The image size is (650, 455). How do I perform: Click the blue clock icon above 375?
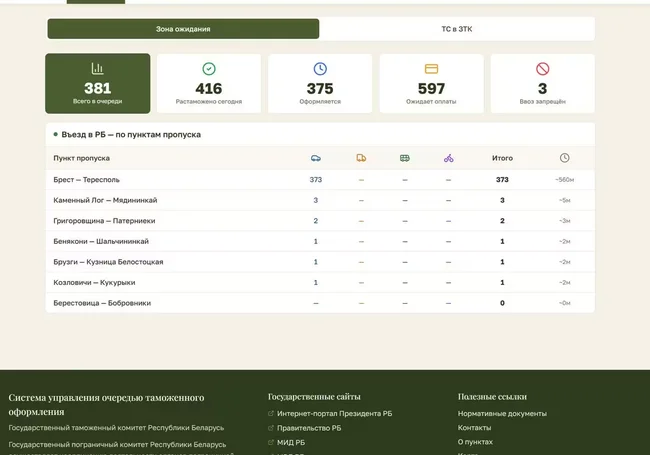[x=320, y=69]
